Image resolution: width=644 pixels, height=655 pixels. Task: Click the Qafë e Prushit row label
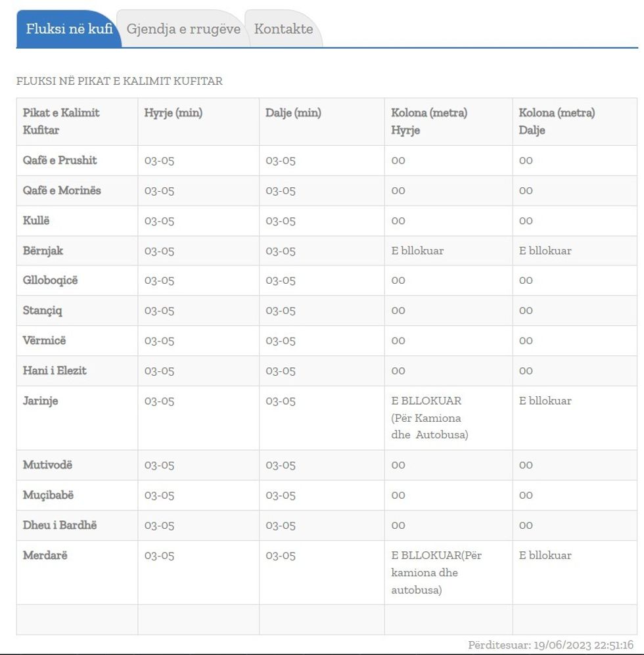60,160
